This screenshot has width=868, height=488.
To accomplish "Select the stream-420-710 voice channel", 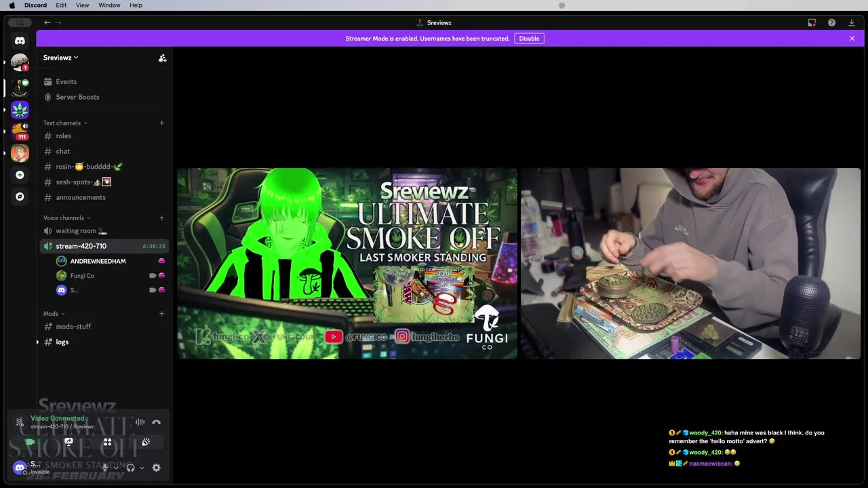I will tap(105, 246).
